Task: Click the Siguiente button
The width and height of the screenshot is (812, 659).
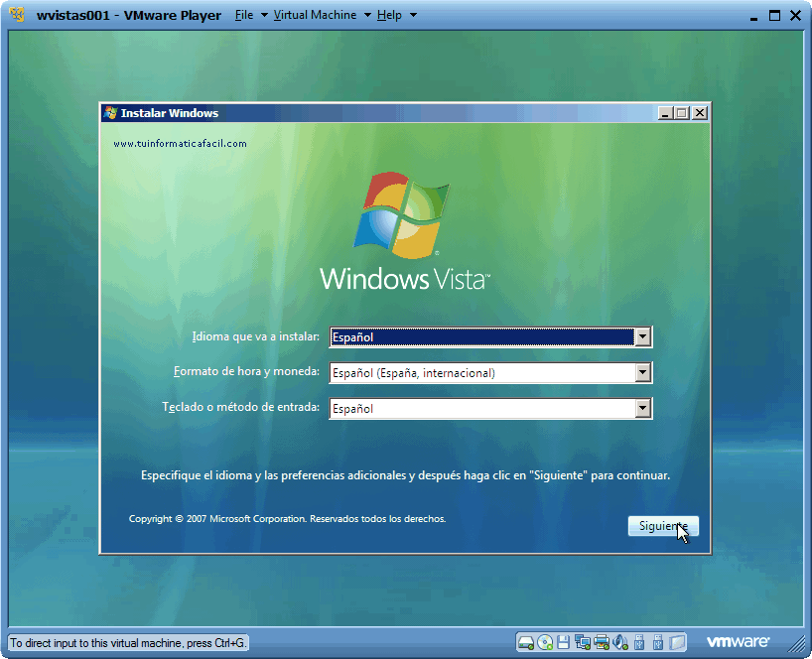Action: (x=663, y=526)
